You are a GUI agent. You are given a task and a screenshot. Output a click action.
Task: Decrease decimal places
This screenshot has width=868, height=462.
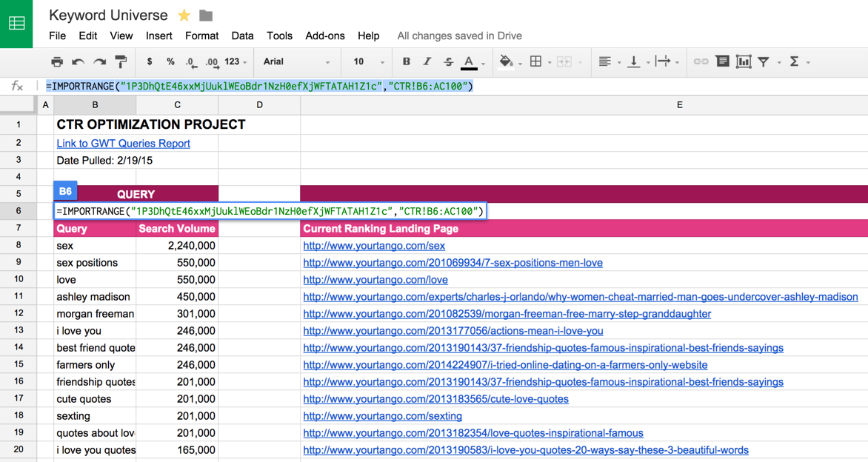tap(191, 62)
